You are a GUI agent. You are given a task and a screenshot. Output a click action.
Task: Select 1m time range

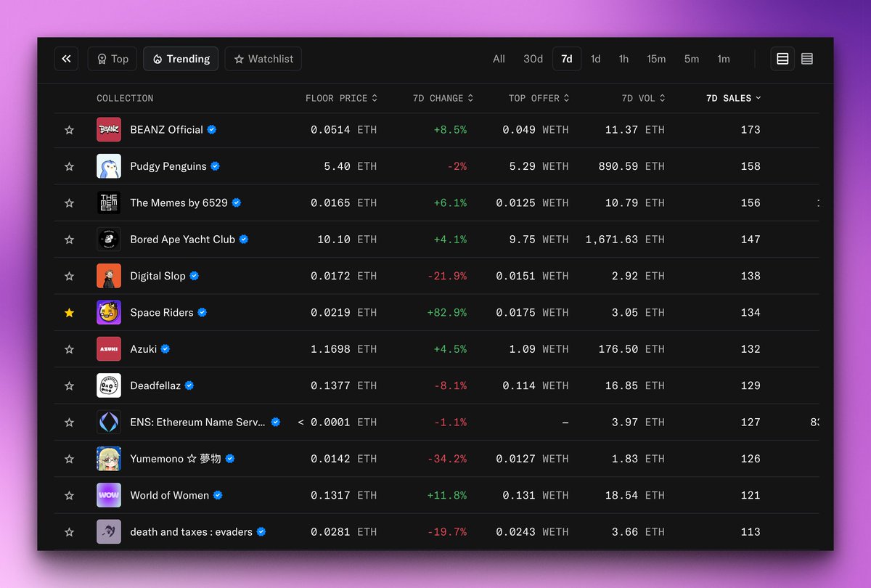click(723, 59)
